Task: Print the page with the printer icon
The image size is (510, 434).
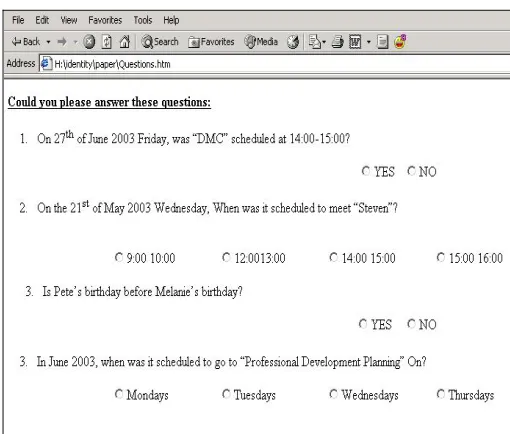Action: pos(338,42)
